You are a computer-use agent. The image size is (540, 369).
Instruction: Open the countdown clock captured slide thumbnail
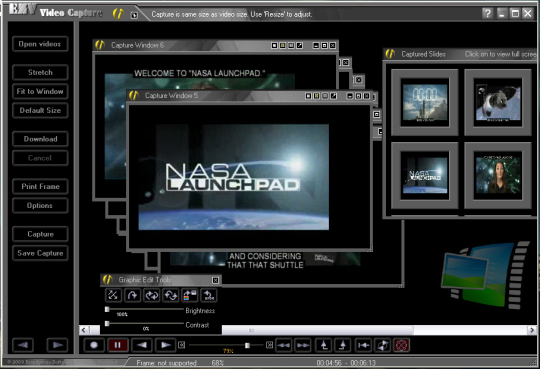pyautogui.click(x=425, y=102)
